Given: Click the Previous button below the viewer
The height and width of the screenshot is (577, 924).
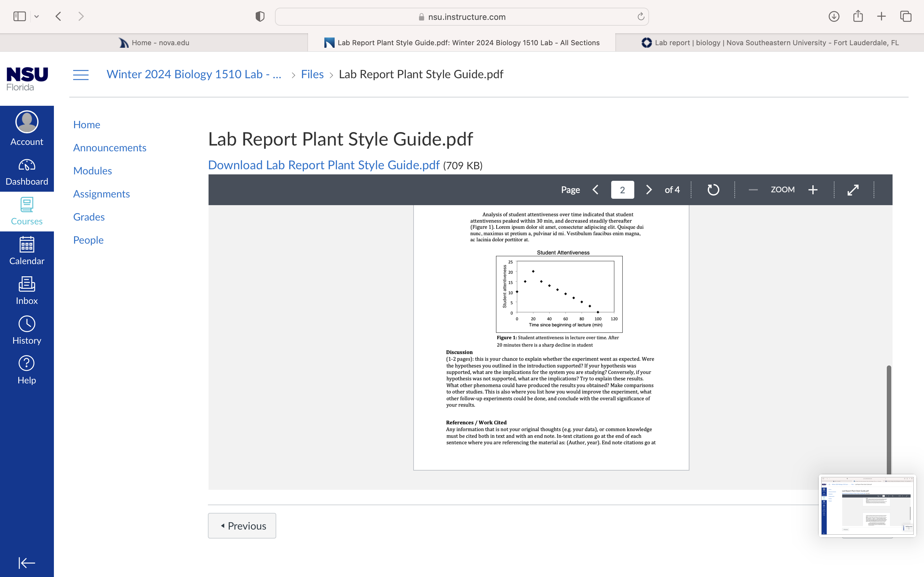Looking at the screenshot, I should point(242,525).
